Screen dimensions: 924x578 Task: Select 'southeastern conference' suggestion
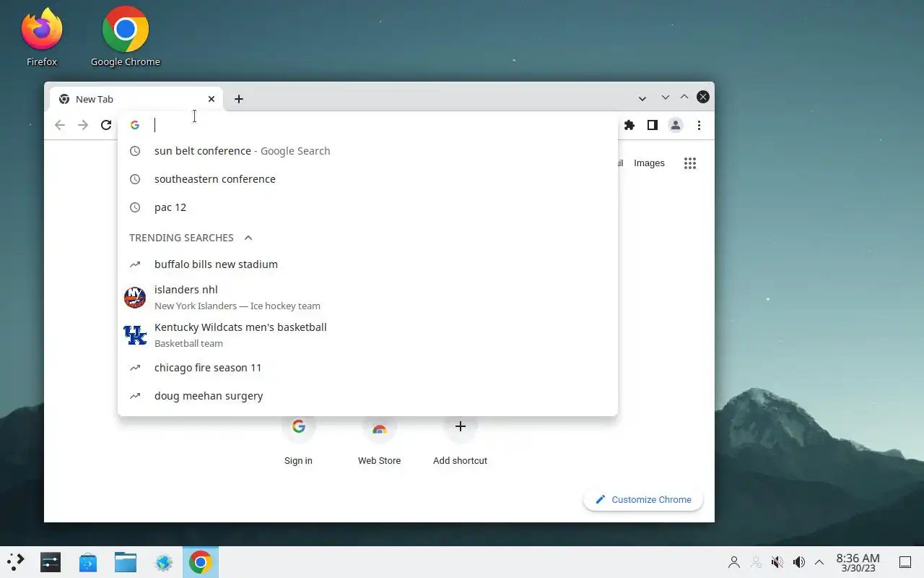tap(368, 179)
